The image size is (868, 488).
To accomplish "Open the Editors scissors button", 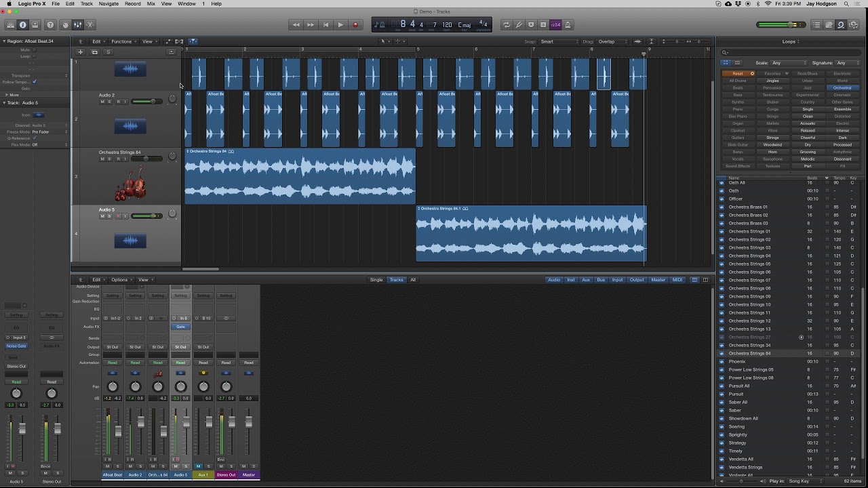I will tap(90, 25).
